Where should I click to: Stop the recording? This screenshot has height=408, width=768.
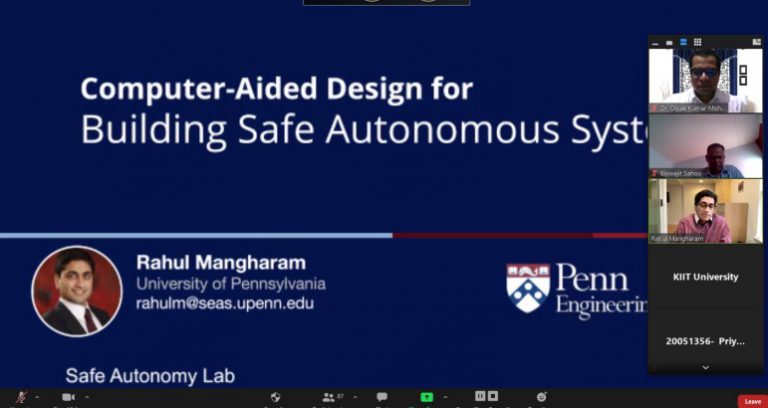pyautogui.click(x=493, y=396)
